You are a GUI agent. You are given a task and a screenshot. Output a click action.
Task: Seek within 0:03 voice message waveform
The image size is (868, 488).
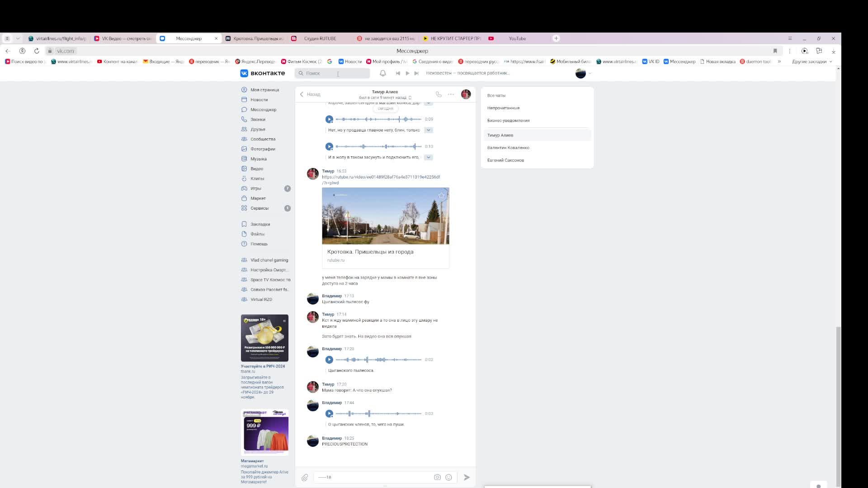pos(378,413)
